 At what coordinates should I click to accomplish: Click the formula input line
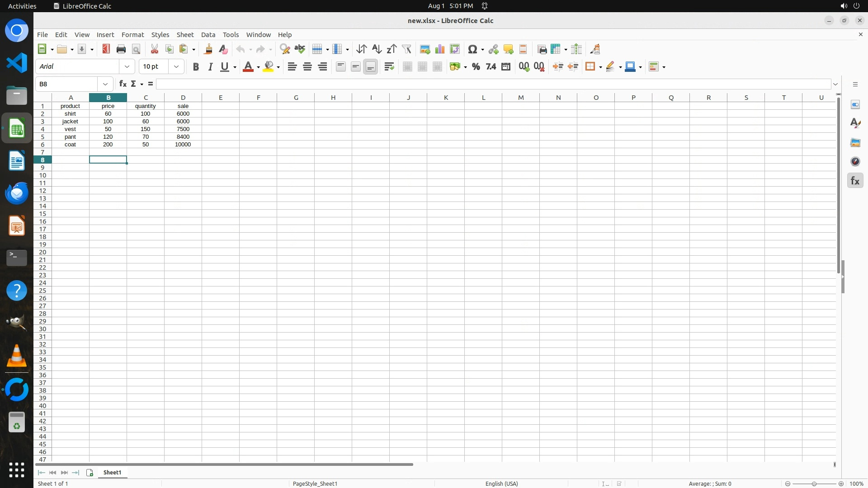[x=493, y=84]
